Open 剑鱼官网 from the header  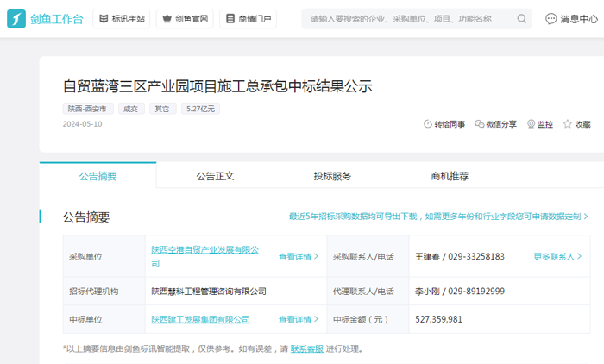(x=185, y=18)
